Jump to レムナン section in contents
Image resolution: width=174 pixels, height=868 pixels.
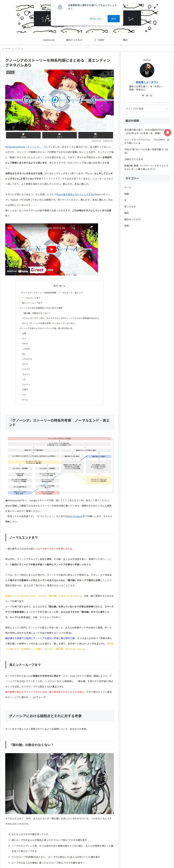click(x=26, y=385)
